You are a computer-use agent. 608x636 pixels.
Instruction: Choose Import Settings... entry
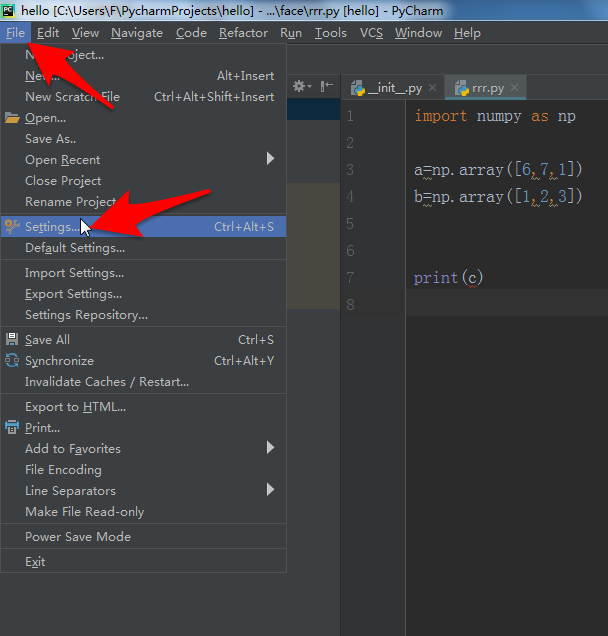[144, 273]
